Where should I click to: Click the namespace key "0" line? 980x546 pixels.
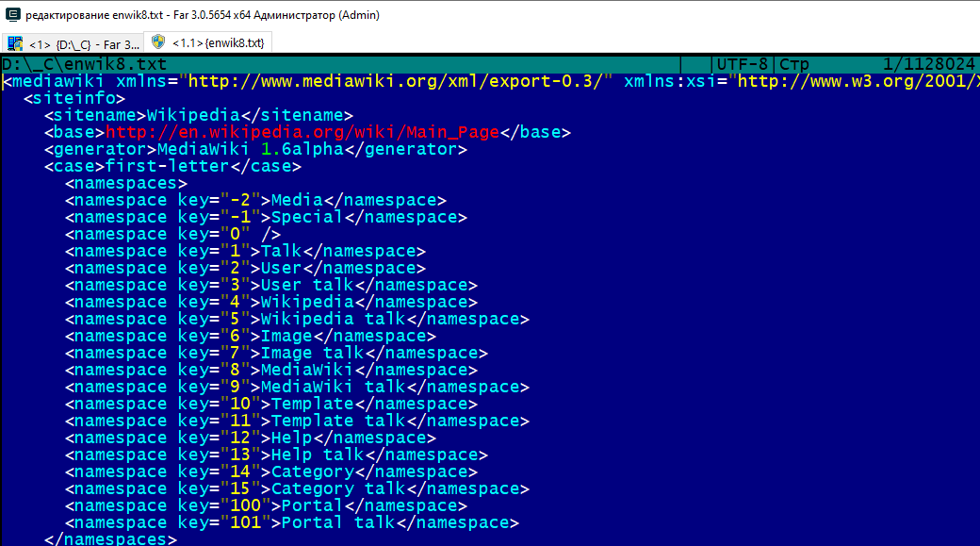[x=172, y=234]
